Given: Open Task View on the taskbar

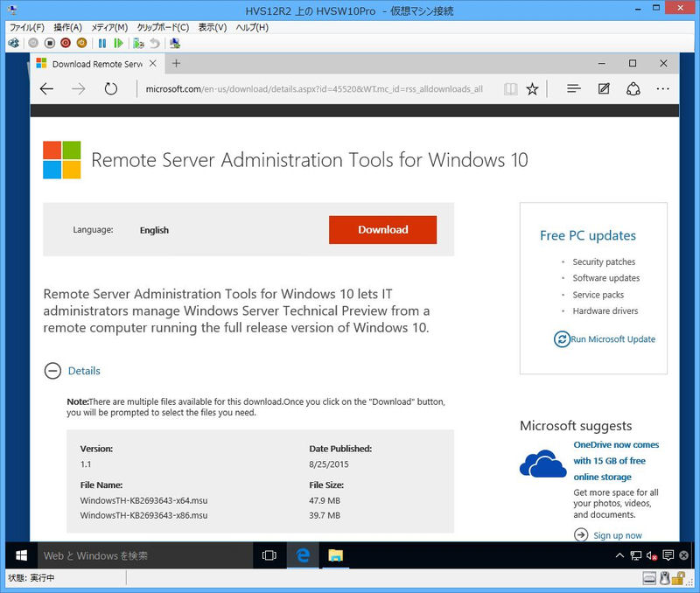Looking at the screenshot, I should [x=269, y=555].
